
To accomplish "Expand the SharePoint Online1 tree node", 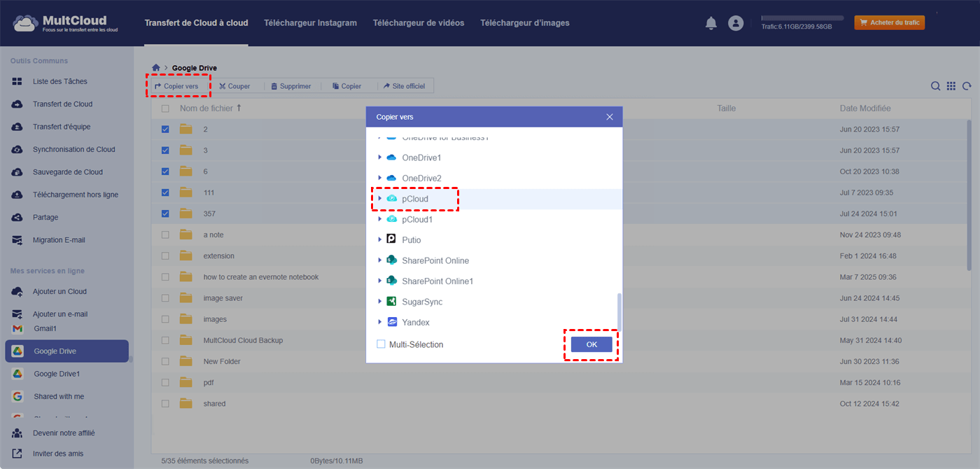I will (380, 281).
